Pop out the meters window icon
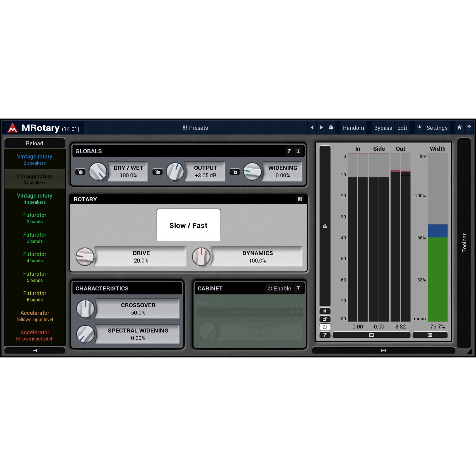Screen dimensions: 476x476 (325, 319)
